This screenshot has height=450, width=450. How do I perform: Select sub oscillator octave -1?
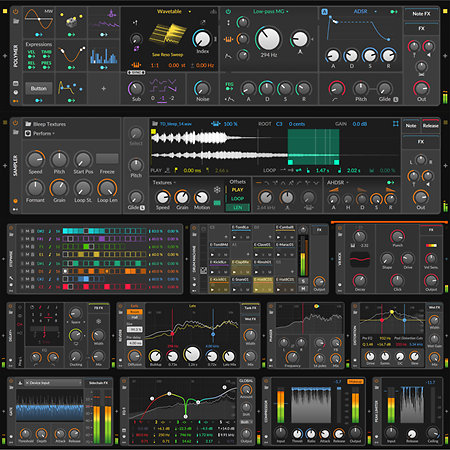(x=162, y=98)
